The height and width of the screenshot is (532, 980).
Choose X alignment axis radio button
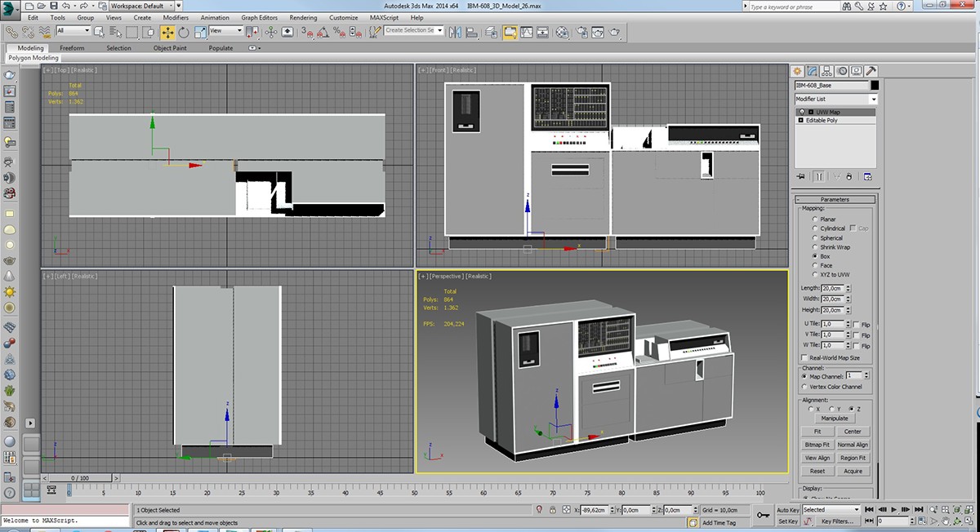[x=811, y=409]
